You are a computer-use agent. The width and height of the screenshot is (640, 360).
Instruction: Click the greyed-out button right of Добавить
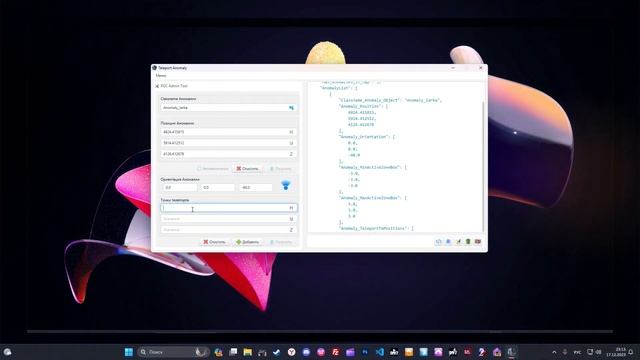coord(281,242)
